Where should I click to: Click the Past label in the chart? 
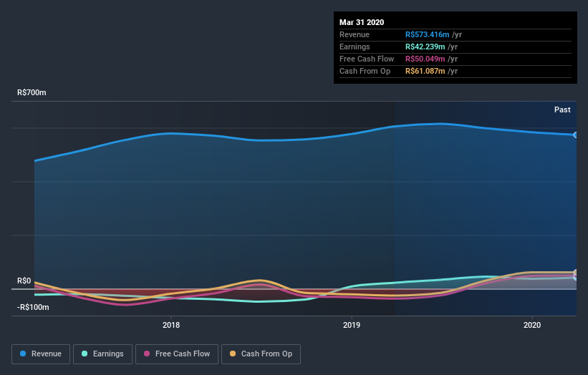(562, 109)
